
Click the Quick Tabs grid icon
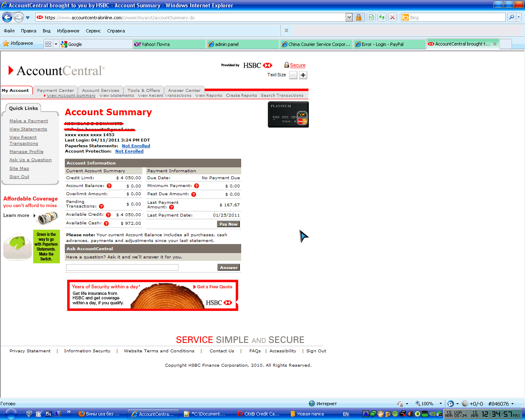[x=48, y=44]
